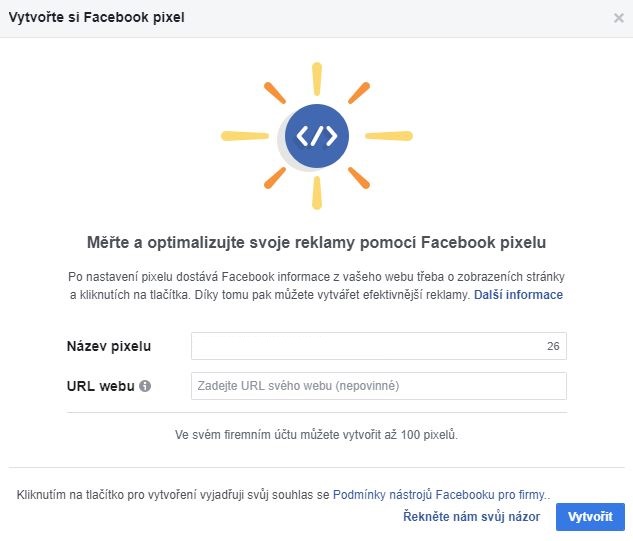The height and width of the screenshot is (541, 633).
Task: Click the blue code brackets pixel icon
Action: click(x=317, y=136)
